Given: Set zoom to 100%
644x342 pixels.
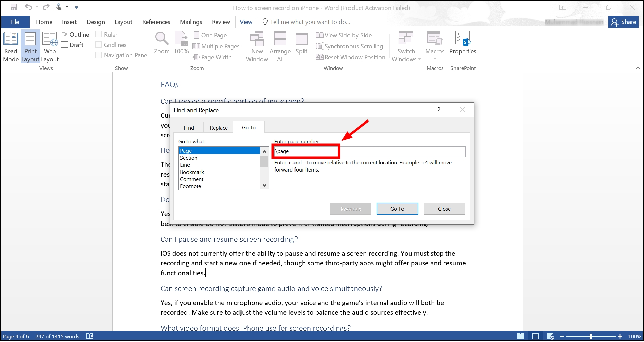Looking at the screenshot, I should pos(181,43).
